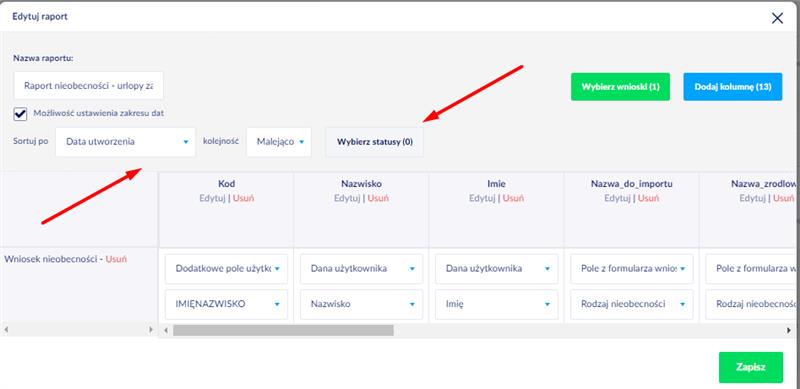Viewport: 800px width, 389px height.
Task: Click the Kod column header text
Action: 226,184
